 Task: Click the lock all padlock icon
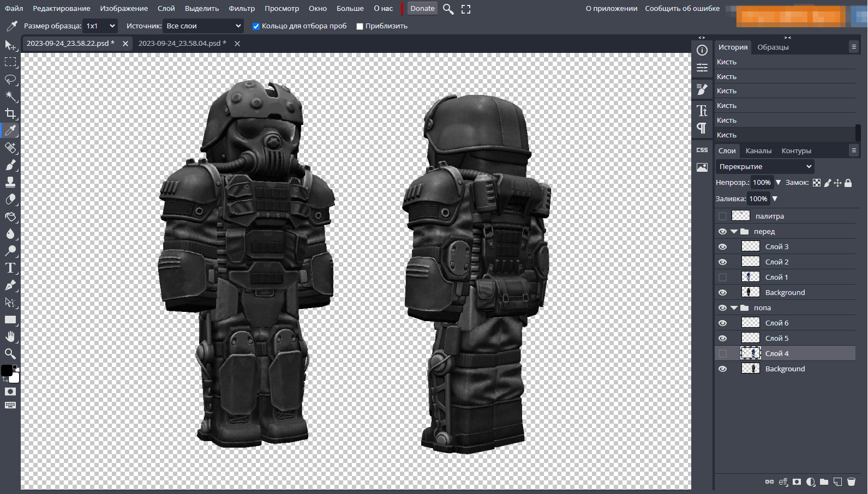(848, 183)
